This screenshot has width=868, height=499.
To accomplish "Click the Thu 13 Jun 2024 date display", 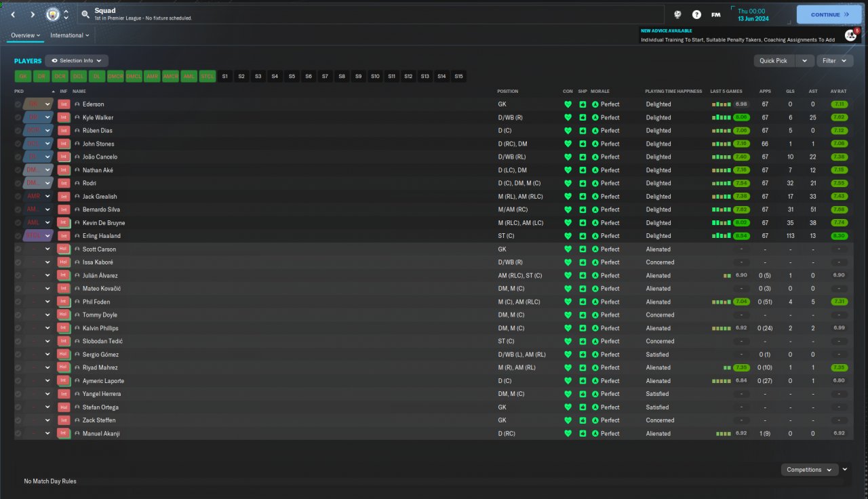I will (754, 14).
